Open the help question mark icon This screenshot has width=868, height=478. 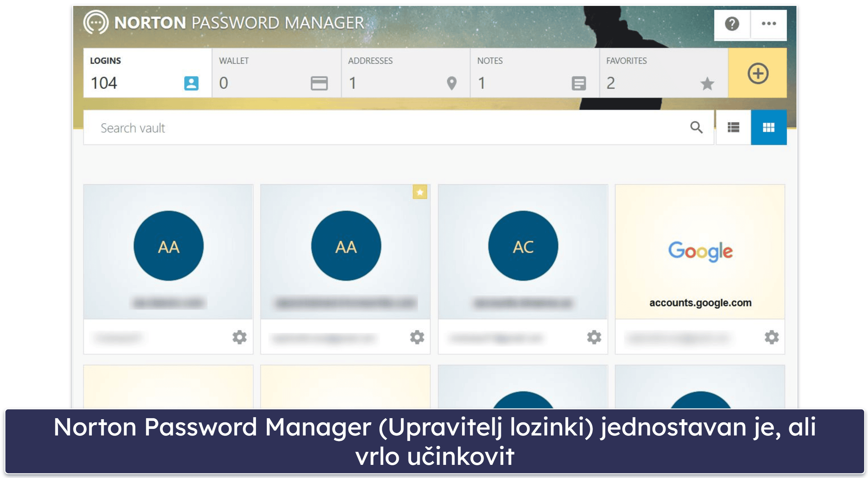[x=732, y=24]
